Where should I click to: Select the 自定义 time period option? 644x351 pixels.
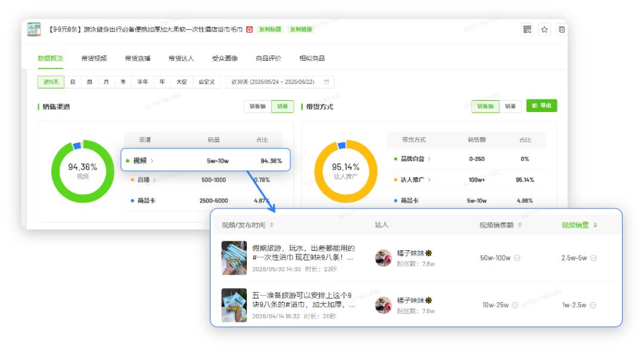[206, 82]
